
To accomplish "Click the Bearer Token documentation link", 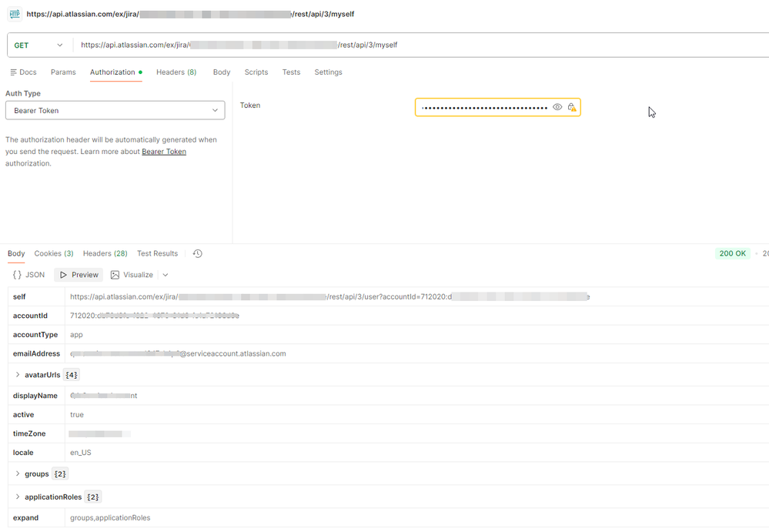I will click(163, 151).
